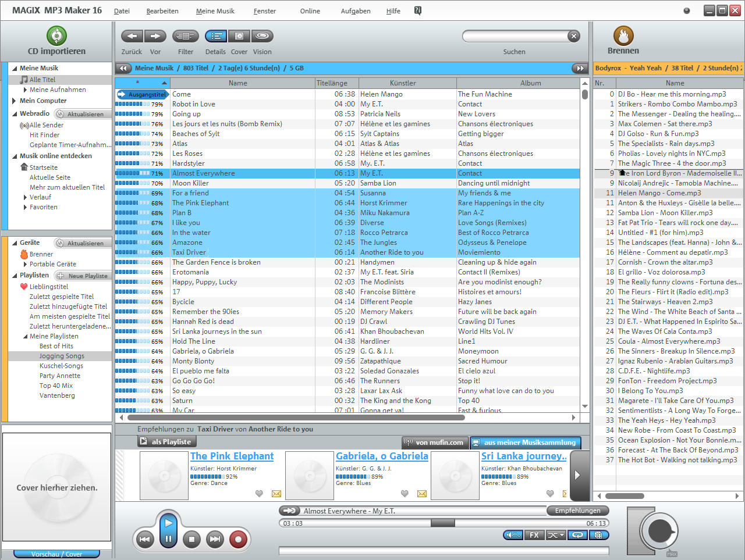The height and width of the screenshot is (560, 745).
Task: Expand Verlauf node
Action: [25, 197]
